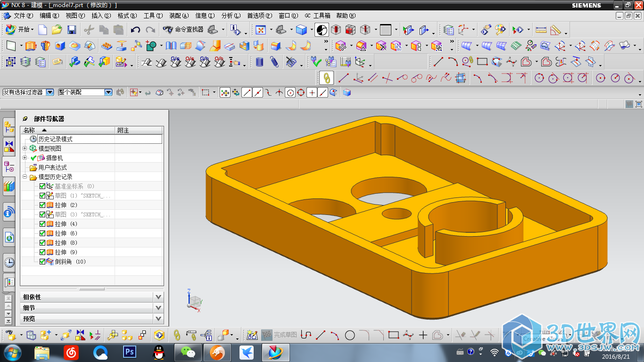Select 用户表达式 in the navigator
Viewport: 644px width, 362px height.
point(52,167)
